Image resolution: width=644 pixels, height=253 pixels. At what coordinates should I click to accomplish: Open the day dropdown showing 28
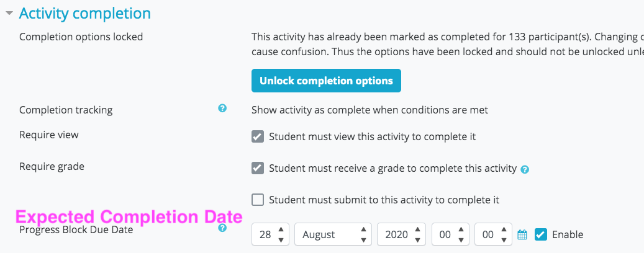271,234
